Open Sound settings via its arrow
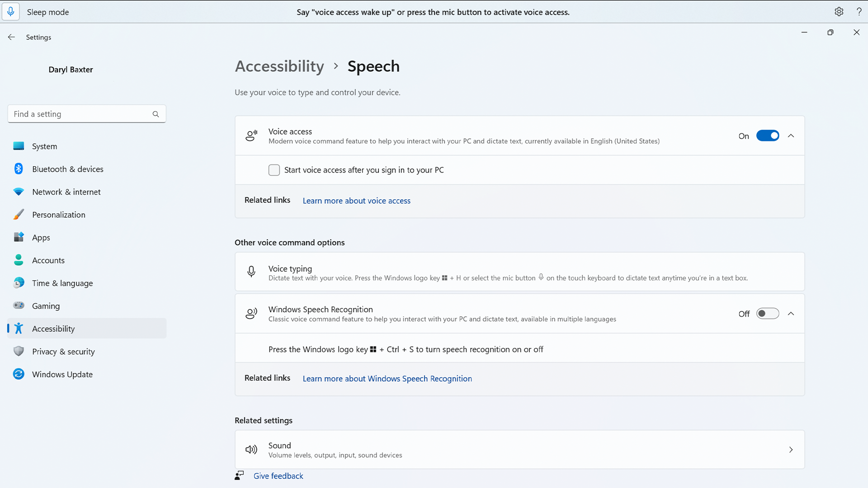The image size is (868, 488). coord(791,450)
